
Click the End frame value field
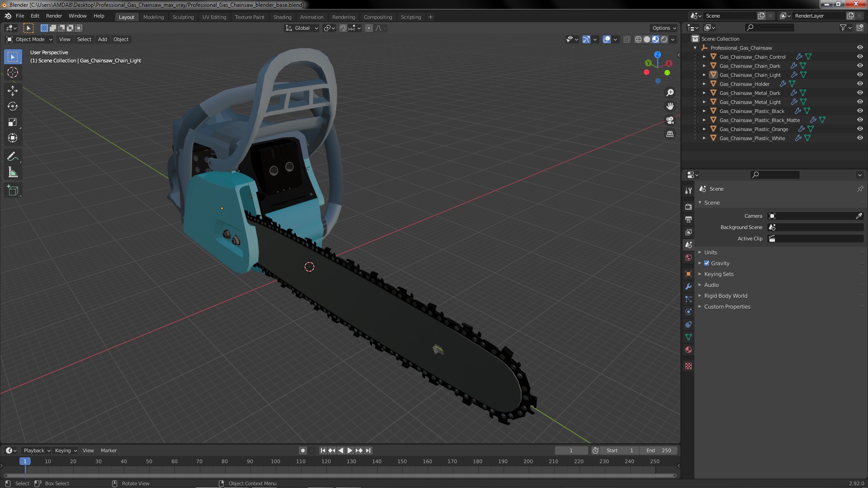(658, 450)
